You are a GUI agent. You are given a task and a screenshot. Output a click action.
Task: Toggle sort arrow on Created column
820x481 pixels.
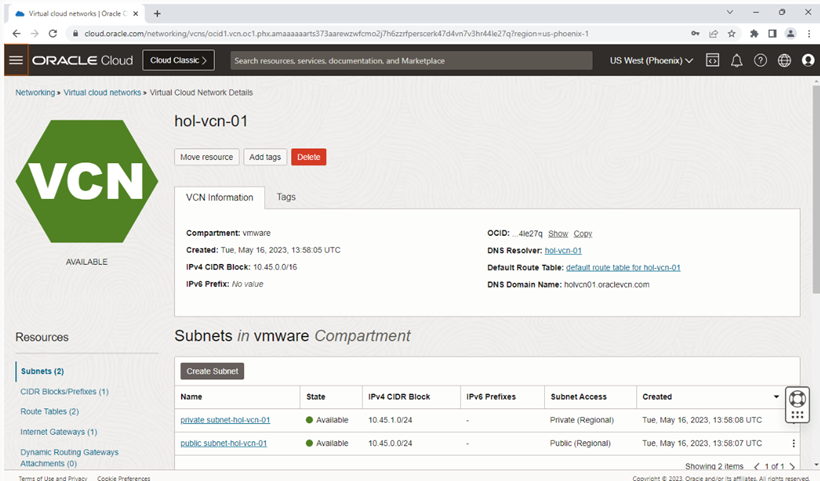coord(776,397)
